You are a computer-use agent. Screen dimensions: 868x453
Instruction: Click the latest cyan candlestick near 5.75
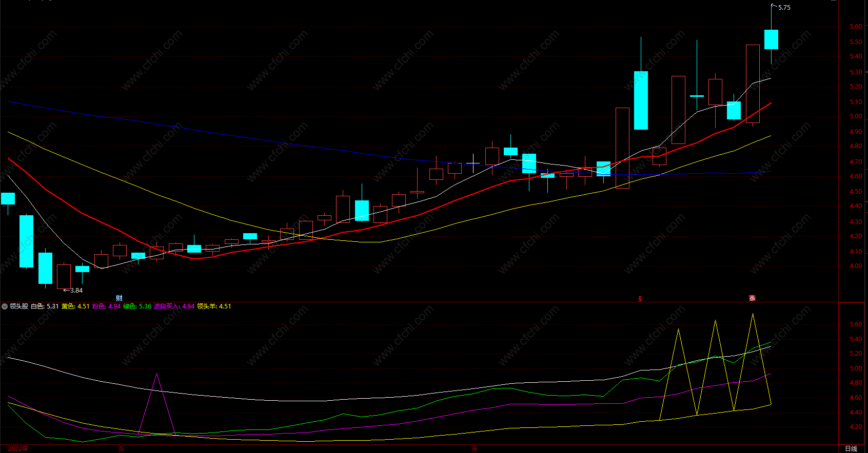pos(771,39)
